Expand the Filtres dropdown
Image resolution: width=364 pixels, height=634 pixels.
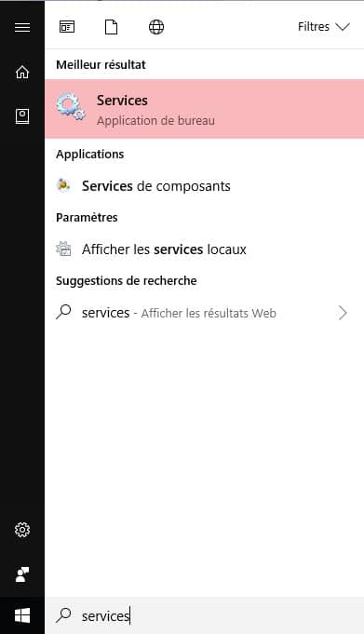324,27
